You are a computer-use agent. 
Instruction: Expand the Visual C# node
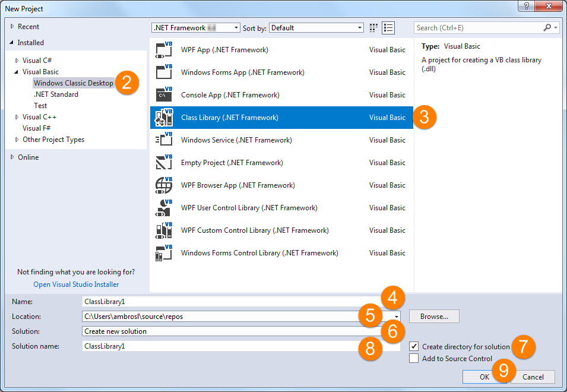tap(17, 61)
